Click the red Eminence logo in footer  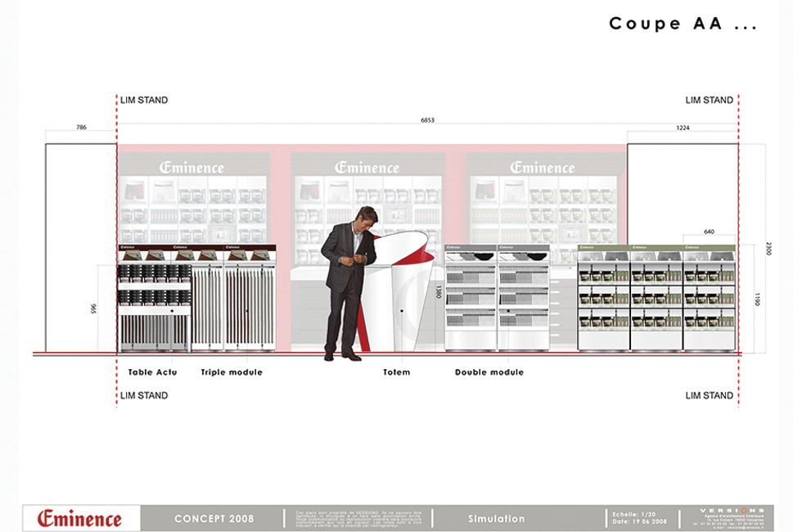[79, 518]
